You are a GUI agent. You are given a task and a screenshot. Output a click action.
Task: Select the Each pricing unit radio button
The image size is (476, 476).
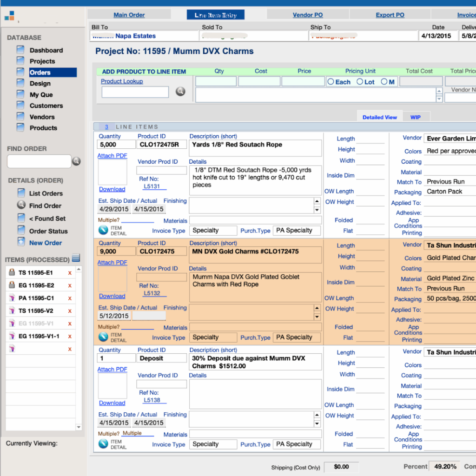pos(331,82)
